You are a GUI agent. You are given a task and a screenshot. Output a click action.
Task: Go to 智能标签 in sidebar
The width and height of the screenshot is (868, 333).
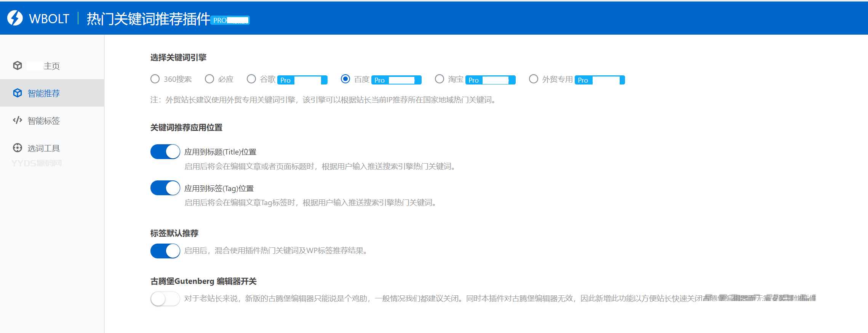(x=44, y=121)
